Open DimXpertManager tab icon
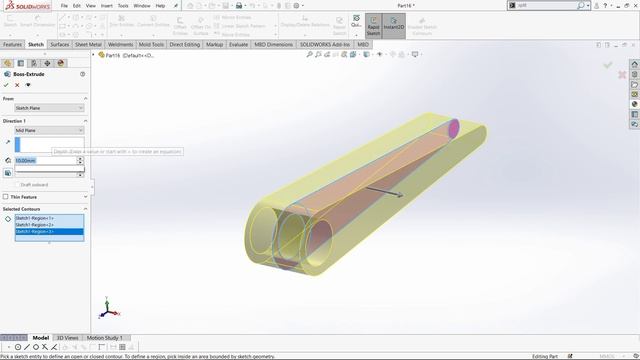This screenshot has height=360, width=640. click(47, 63)
